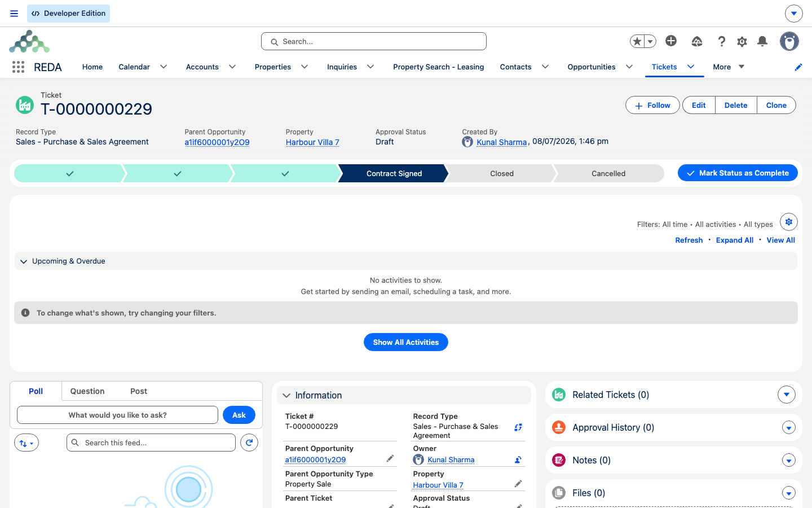Open the Help question mark icon
Image resolution: width=812 pixels, height=508 pixels.
coord(722,41)
